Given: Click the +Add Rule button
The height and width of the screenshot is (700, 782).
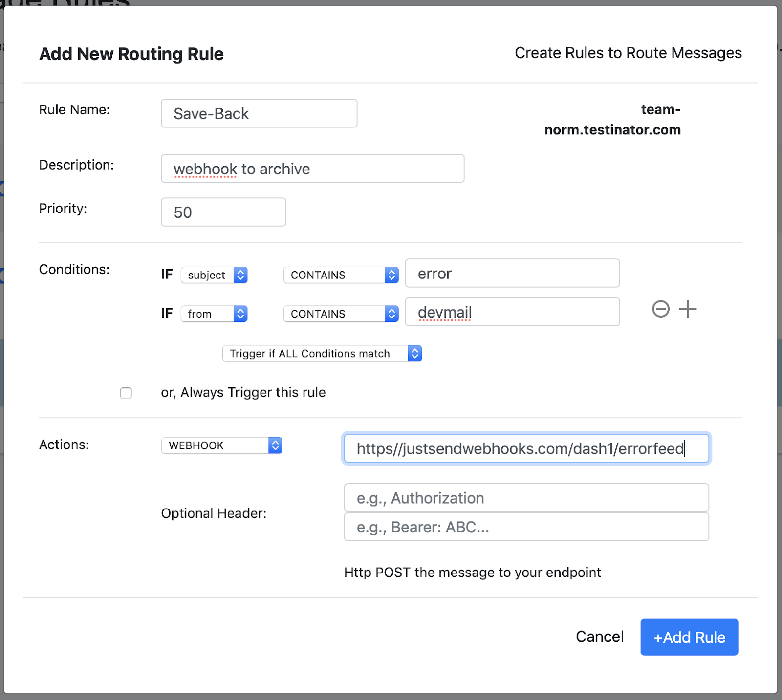Looking at the screenshot, I should (689, 637).
